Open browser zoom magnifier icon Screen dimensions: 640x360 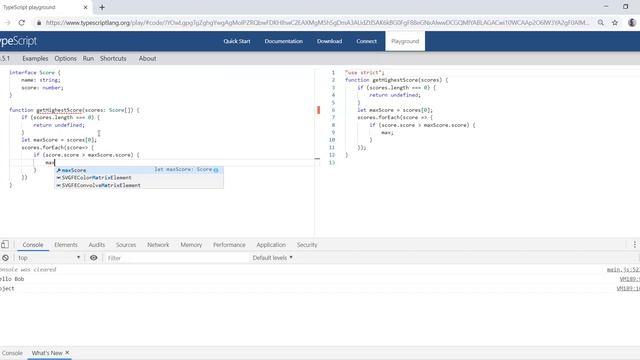coord(601,23)
